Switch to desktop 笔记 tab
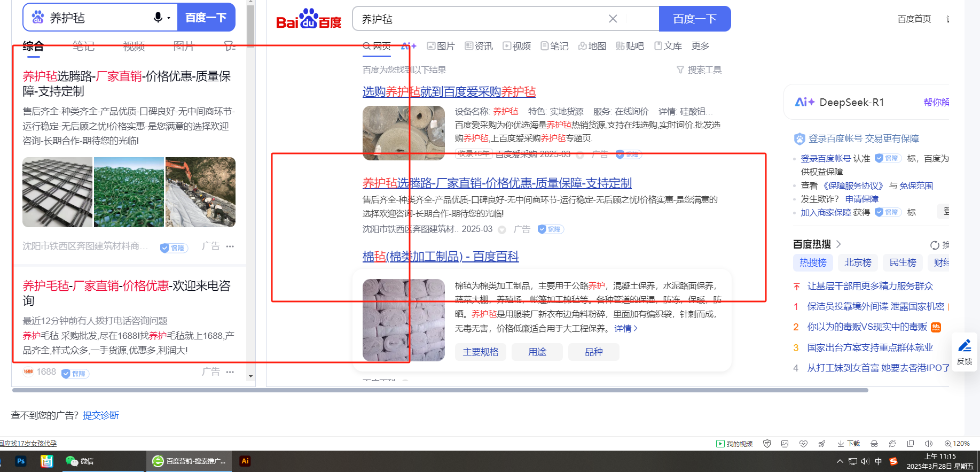The height and width of the screenshot is (472, 980). coord(554,47)
